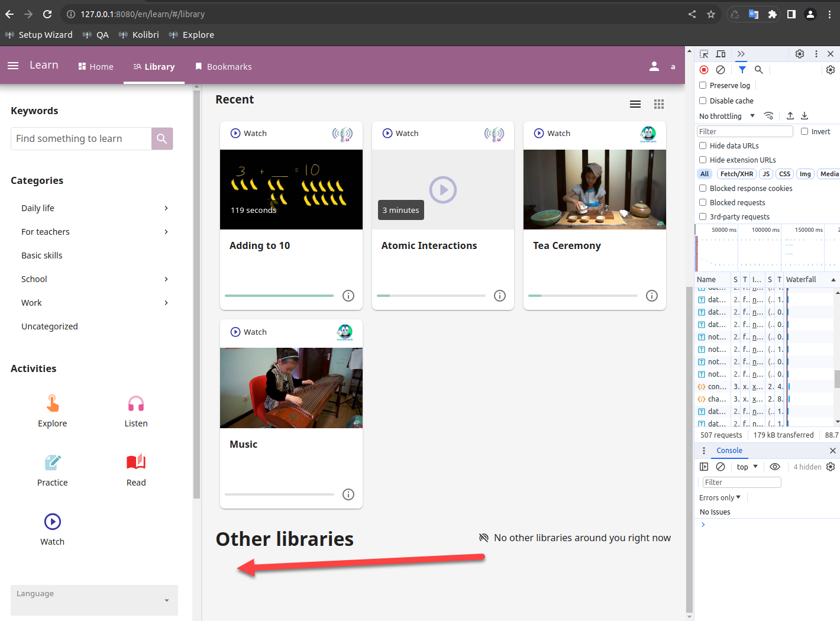Open the No throttling dropdown
The height and width of the screenshot is (621, 840).
[726, 116]
